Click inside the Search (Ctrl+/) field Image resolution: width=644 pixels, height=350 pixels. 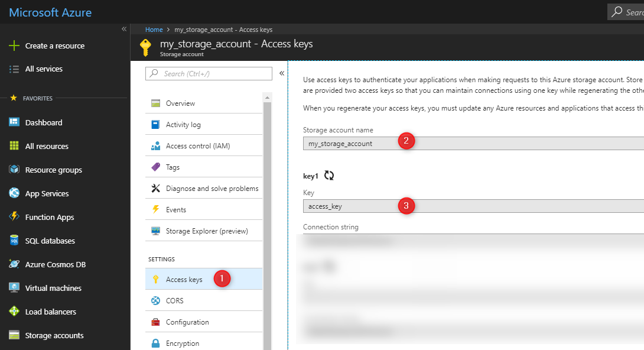[x=208, y=73]
